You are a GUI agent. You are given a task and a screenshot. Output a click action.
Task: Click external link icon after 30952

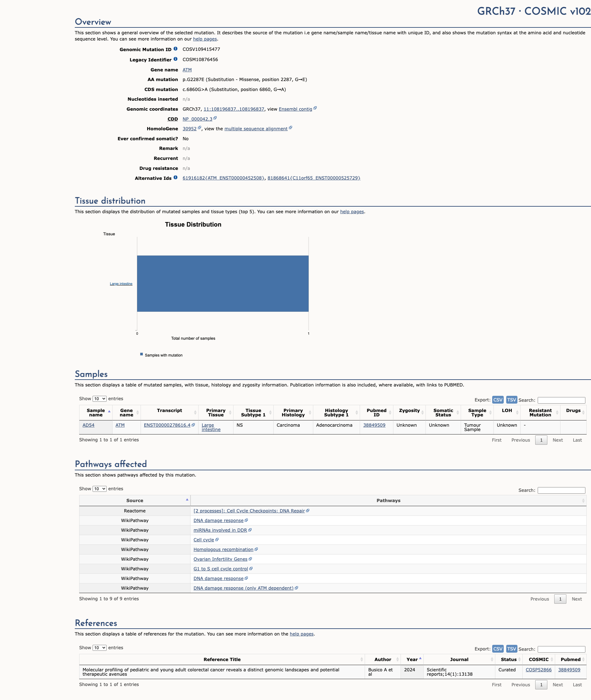tap(199, 128)
